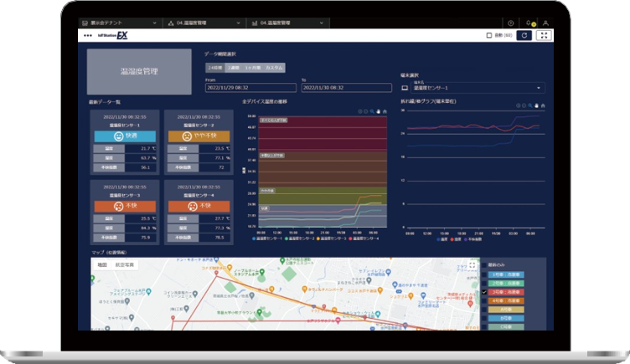Viewport: 630px width, 364px height.
Task: Open the tenant dropdown in top bar
Action: [x=117, y=23]
